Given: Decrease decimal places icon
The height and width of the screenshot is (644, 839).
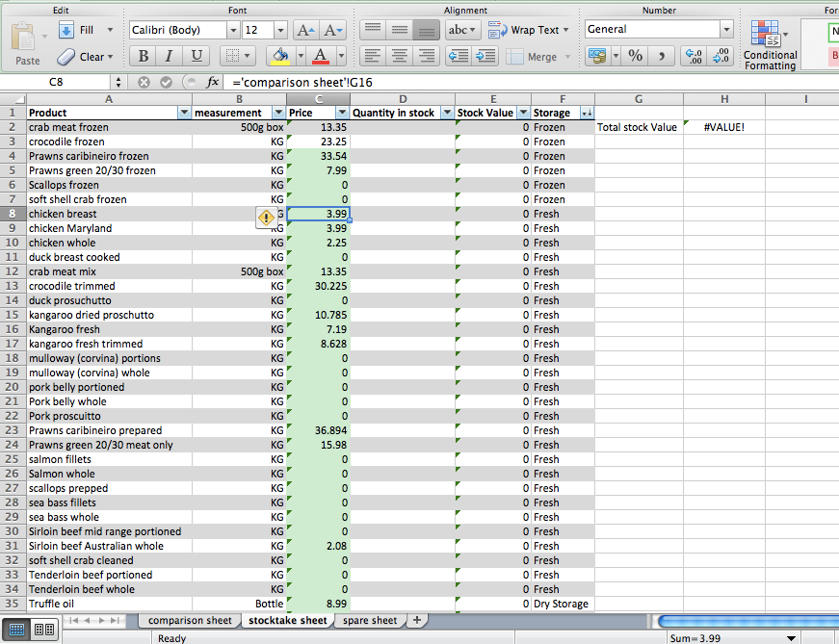Looking at the screenshot, I should 721,56.
